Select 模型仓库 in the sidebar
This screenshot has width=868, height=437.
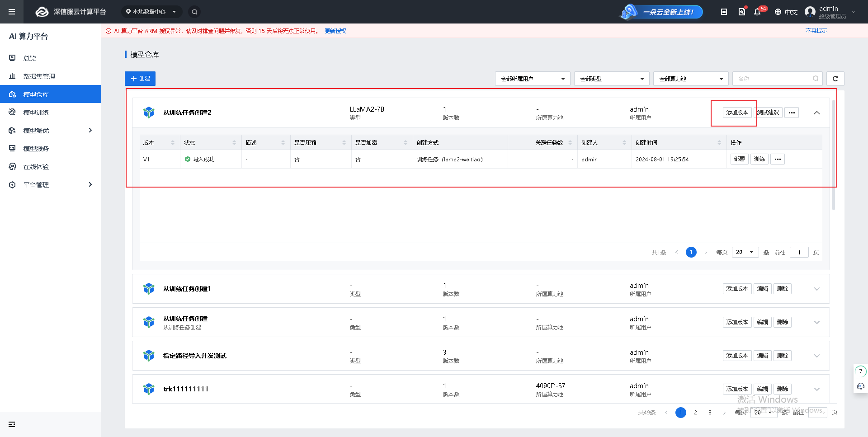pos(51,94)
